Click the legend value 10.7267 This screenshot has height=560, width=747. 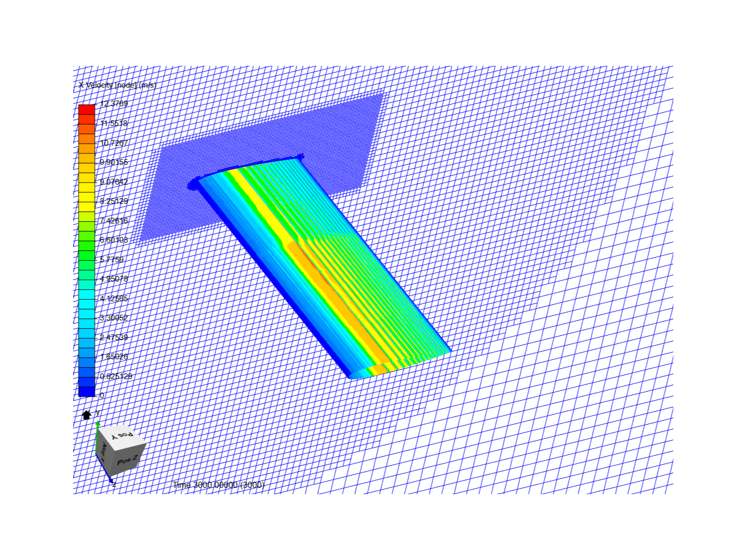coord(114,143)
